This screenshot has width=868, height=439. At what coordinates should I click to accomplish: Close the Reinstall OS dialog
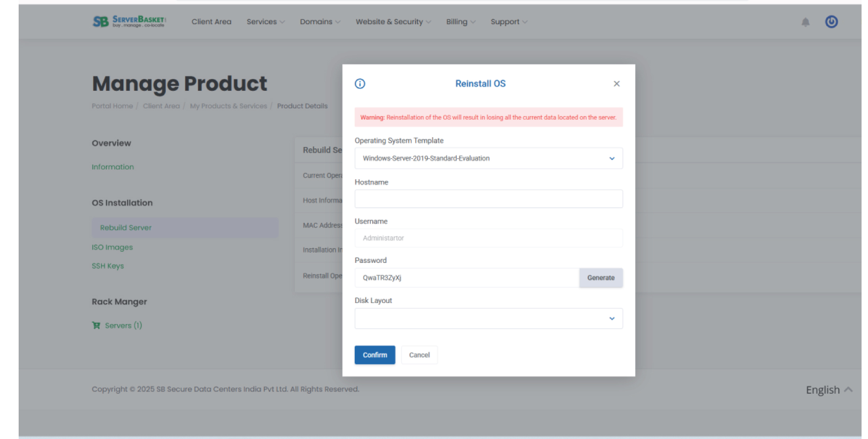tap(616, 84)
